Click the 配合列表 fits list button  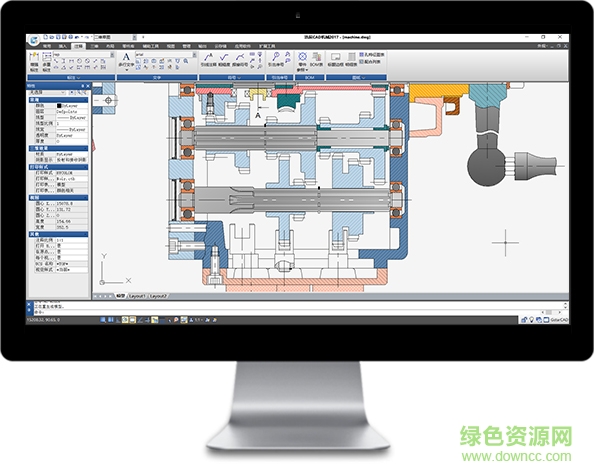click(x=370, y=61)
